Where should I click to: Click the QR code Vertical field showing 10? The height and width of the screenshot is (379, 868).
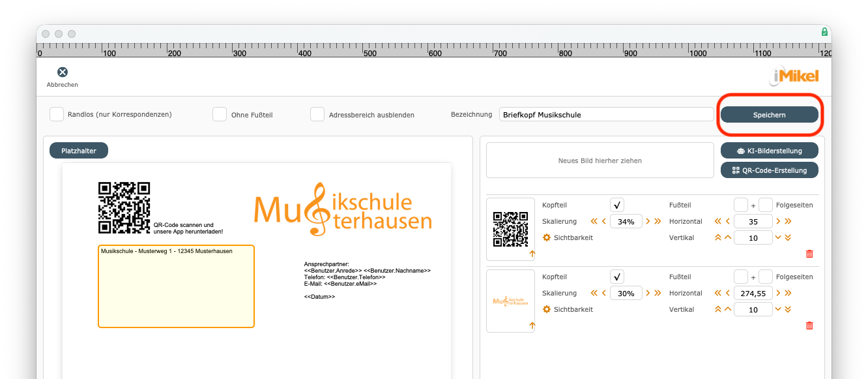[x=753, y=237]
